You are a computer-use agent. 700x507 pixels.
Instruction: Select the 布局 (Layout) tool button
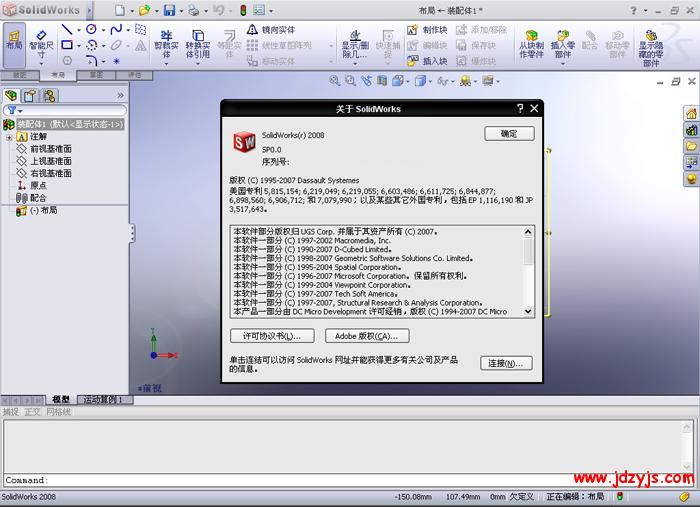click(x=14, y=45)
